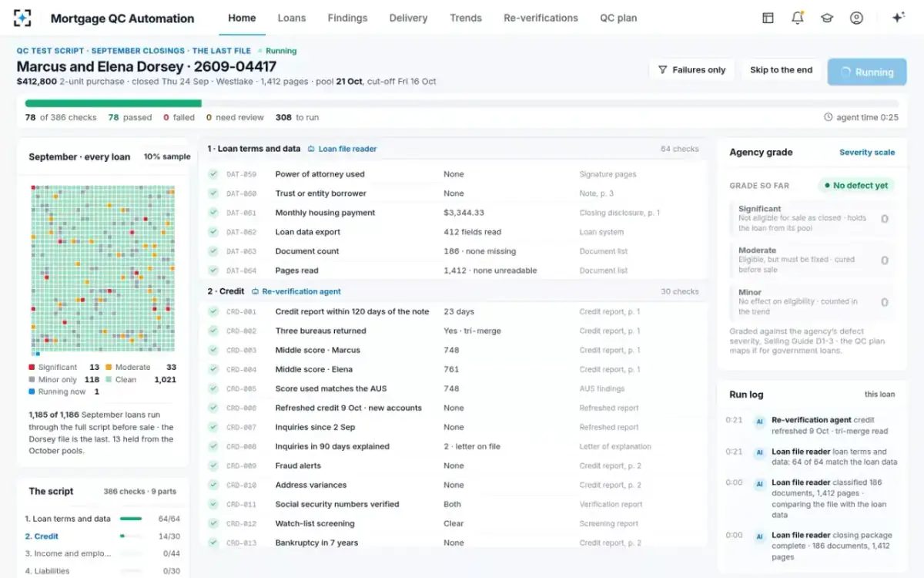The image size is (924, 578).
Task: Click the check icon for CRD-005
Action: pyautogui.click(x=213, y=388)
